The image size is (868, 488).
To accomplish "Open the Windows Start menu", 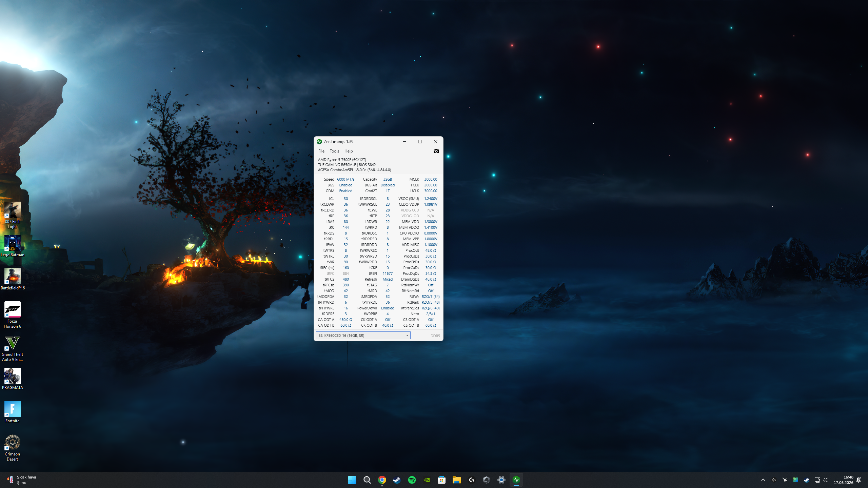I will click(x=352, y=480).
